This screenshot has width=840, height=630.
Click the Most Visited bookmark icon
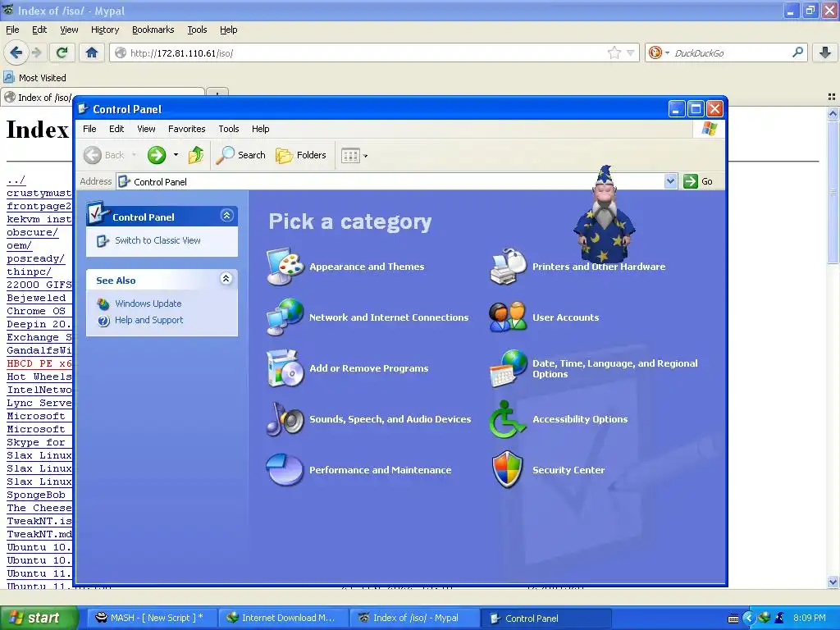pos(9,78)
